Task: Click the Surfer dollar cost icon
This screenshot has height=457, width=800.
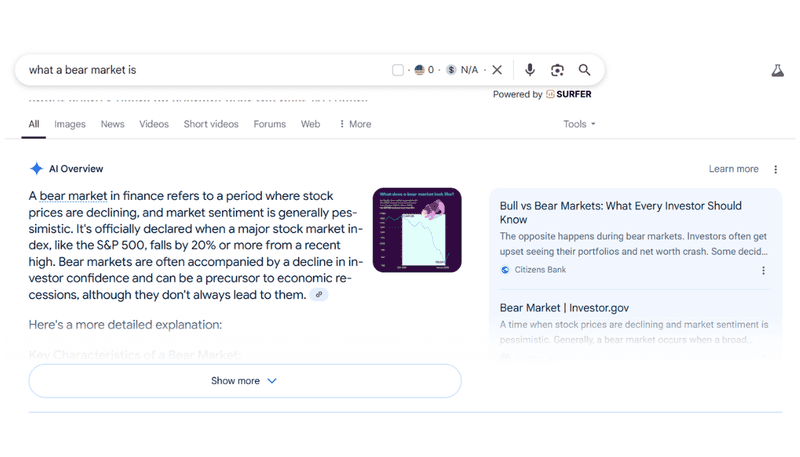Action: [x=451, y=70]
